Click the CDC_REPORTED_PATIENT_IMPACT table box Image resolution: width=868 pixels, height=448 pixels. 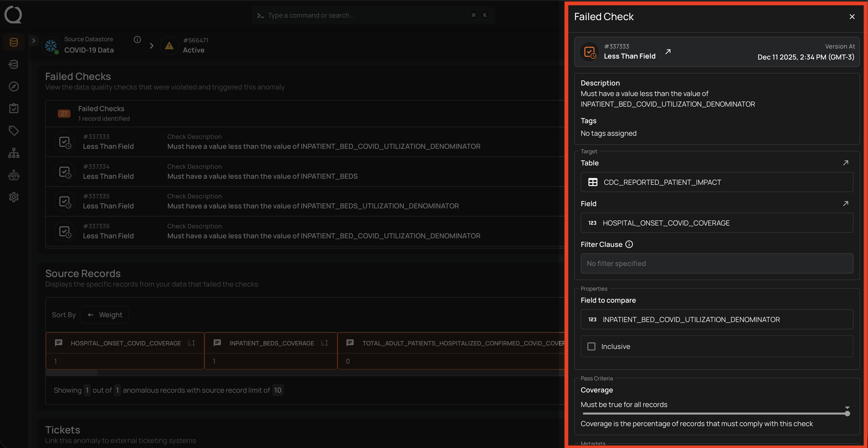coord(717,182)
